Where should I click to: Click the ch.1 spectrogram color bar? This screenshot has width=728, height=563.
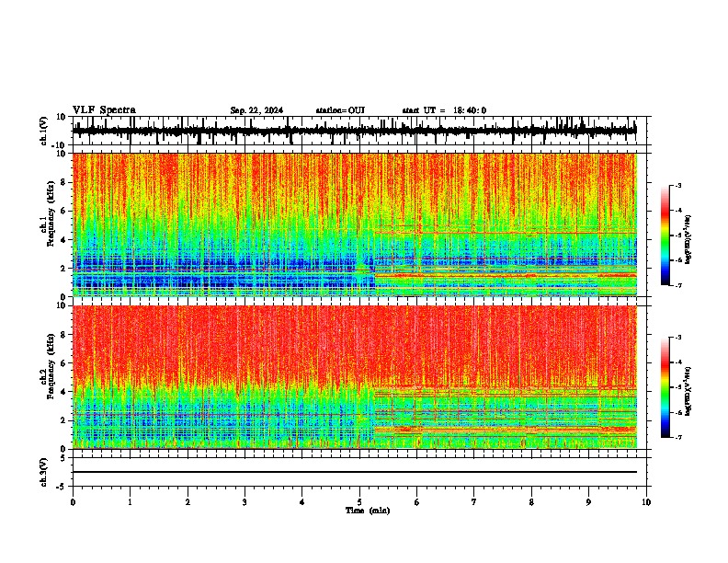(x=665, y=236)
